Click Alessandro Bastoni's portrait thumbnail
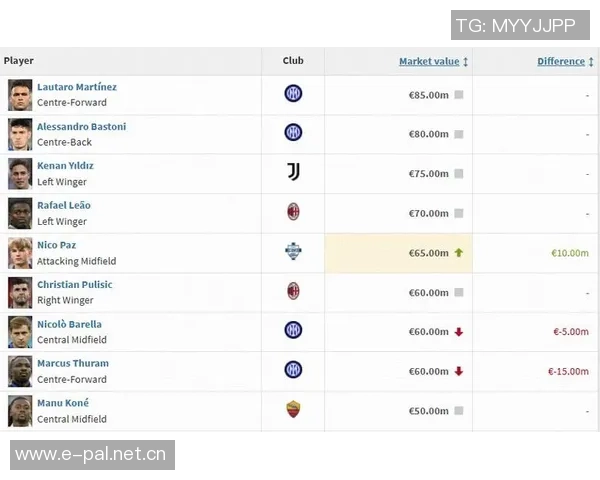 20,134
